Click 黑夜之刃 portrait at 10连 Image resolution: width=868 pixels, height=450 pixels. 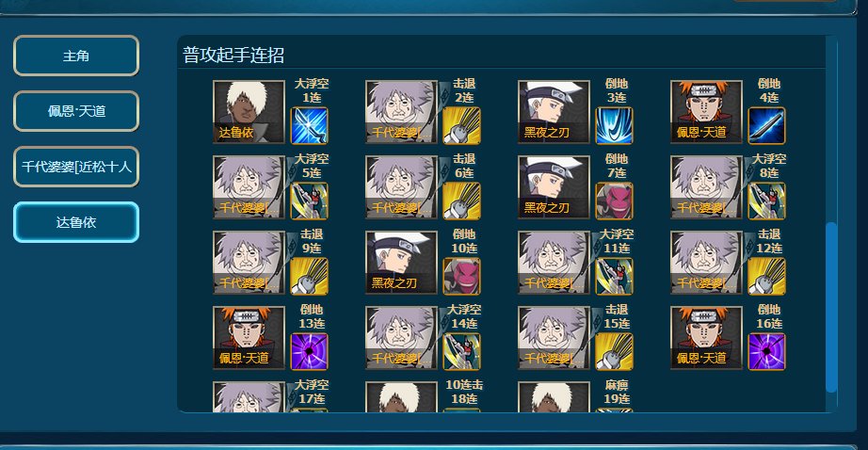click(x=401, y=262)
